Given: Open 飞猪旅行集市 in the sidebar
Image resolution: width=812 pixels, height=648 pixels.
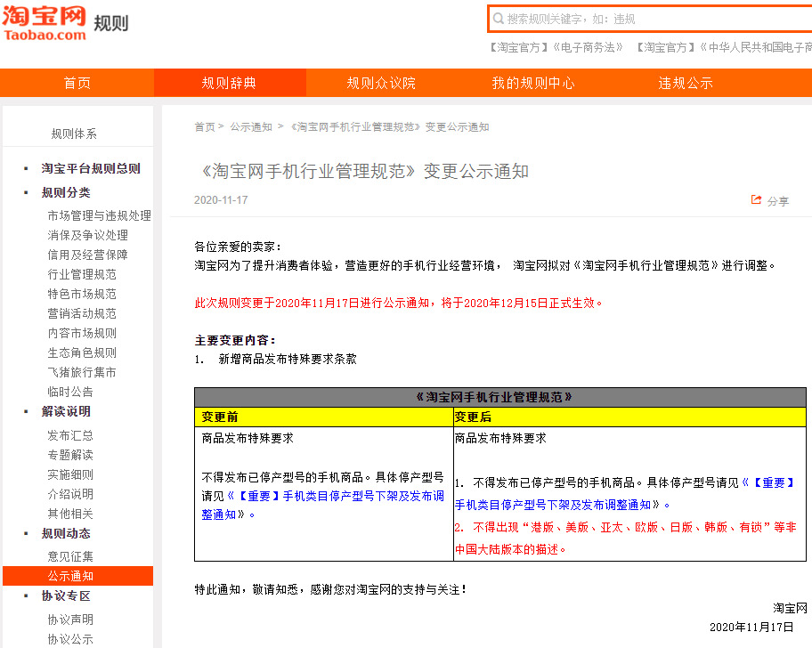Looking at the screenshot, I should pos(82,372).
